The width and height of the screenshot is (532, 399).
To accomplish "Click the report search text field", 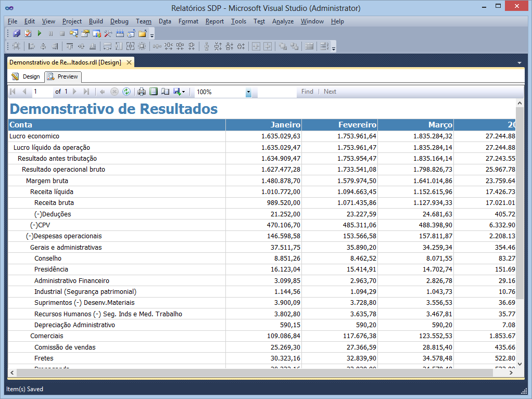I will (x=277, y=92).
